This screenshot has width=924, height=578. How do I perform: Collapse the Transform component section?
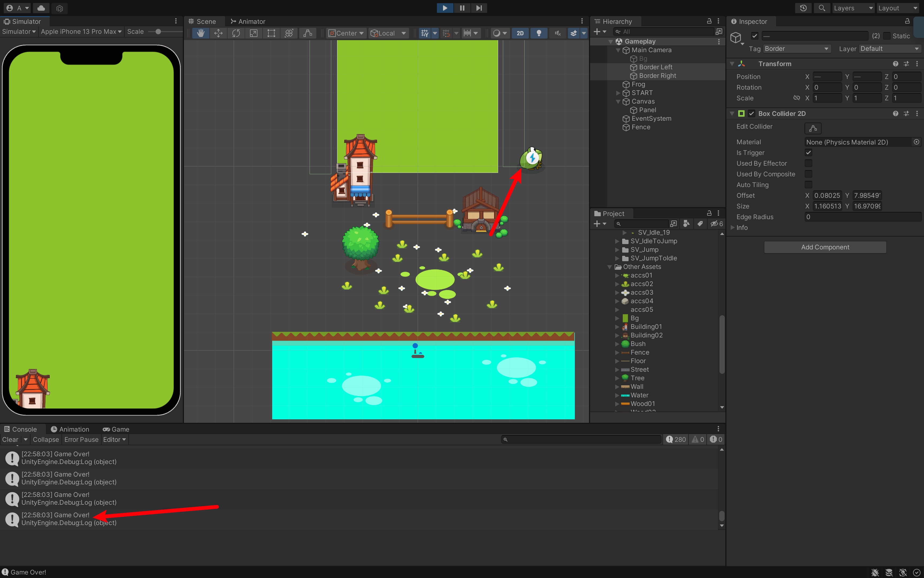click(x=732, y=64)
